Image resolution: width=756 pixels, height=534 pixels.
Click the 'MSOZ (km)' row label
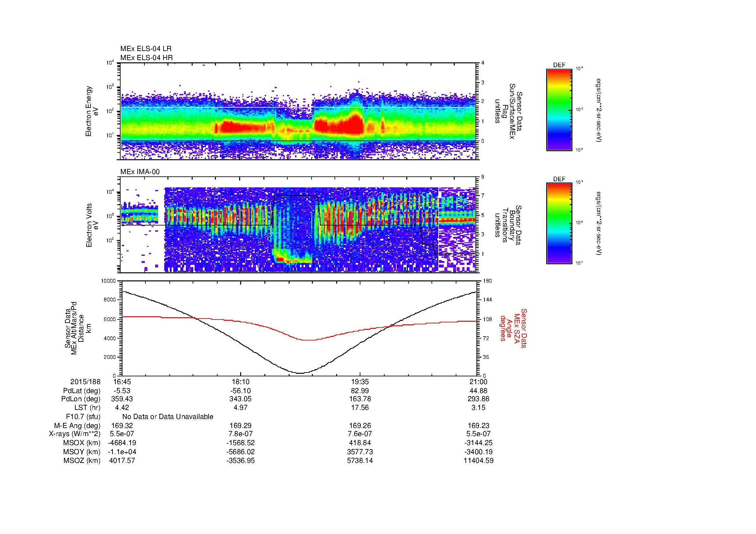(x=82, y=461)
